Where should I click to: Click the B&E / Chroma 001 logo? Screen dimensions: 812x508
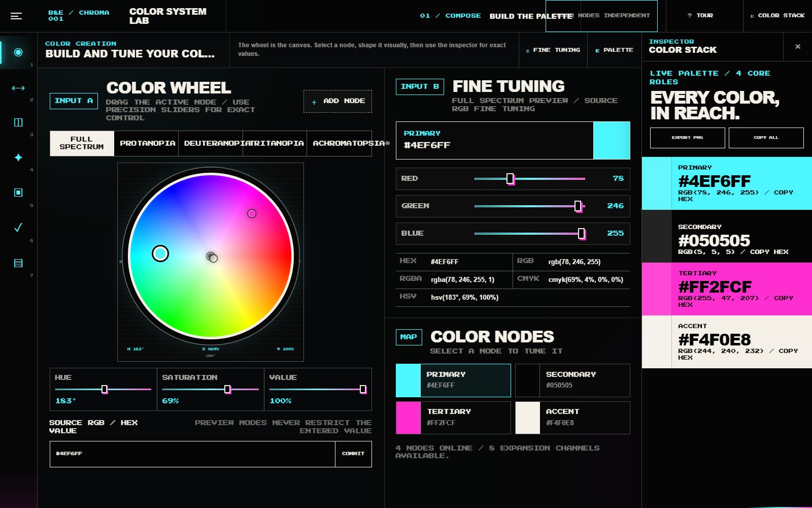[x=79, y=16]
